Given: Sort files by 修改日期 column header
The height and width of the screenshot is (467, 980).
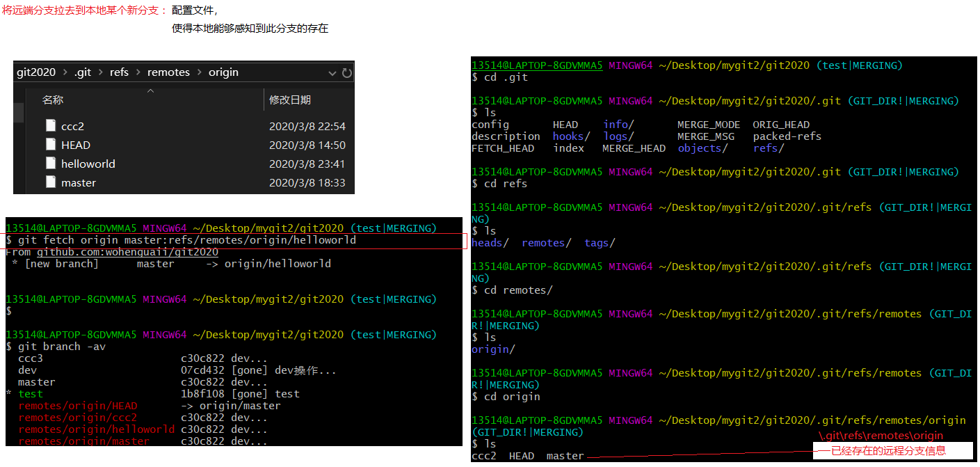Looking at the screenshot, I should click(x=290, y=100).
